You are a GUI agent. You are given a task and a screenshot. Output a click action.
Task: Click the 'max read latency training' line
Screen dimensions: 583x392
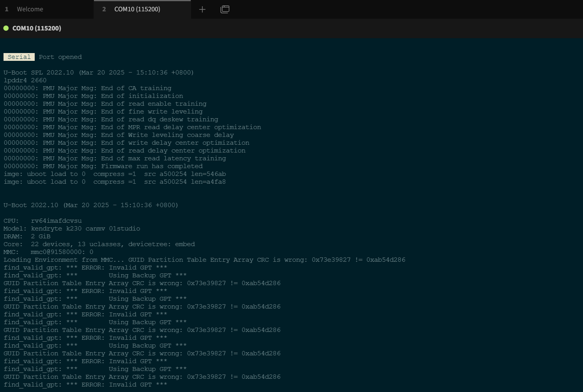click(x=115, y=158)
